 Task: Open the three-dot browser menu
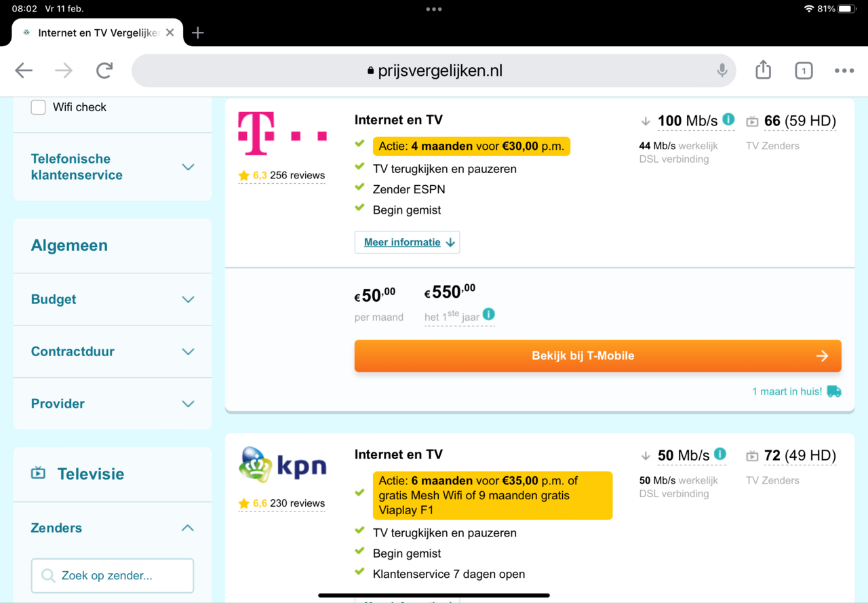[x=844, y=71]
